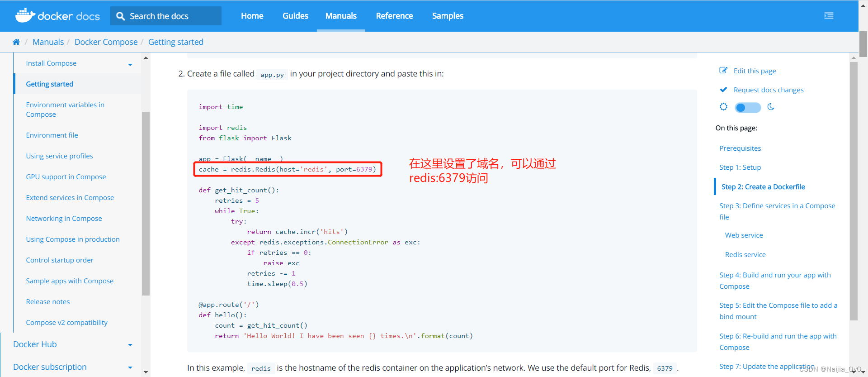Click the Docker Compose breadcrumb link
This screenshot has height=377, width=868.
pos(106,42)
